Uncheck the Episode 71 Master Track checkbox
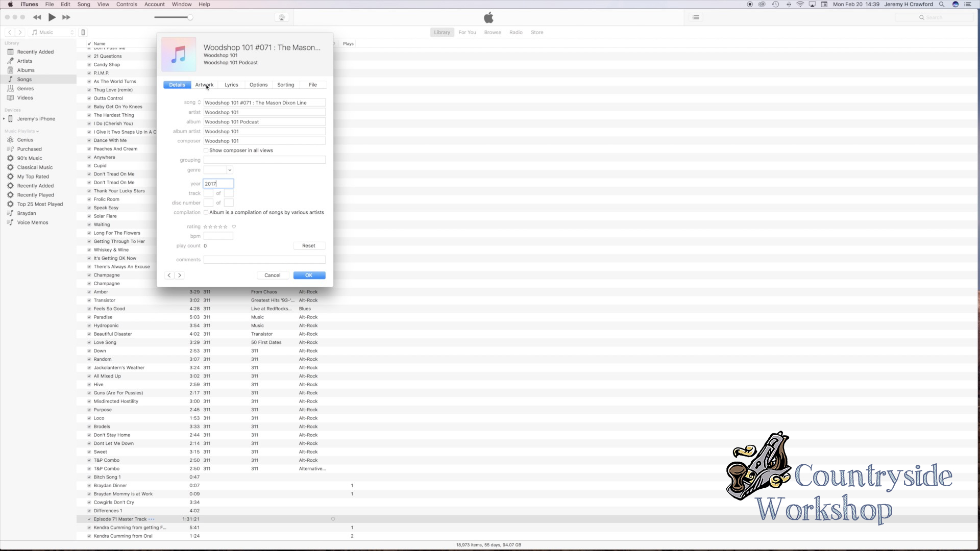 (89, 519)
